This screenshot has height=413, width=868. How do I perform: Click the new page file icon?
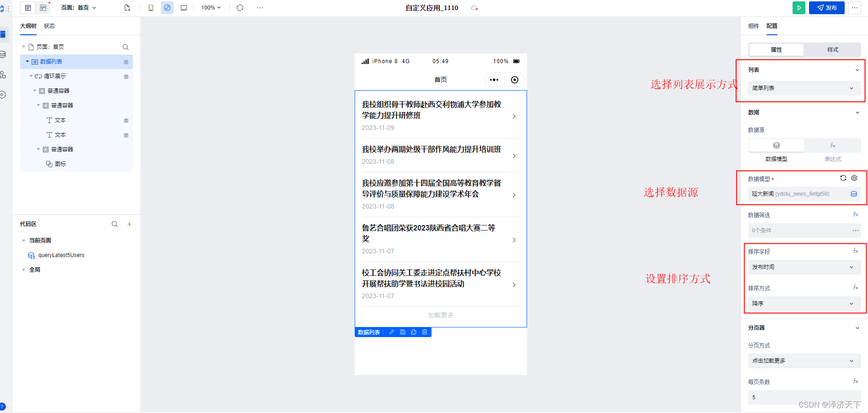(128, 8)
